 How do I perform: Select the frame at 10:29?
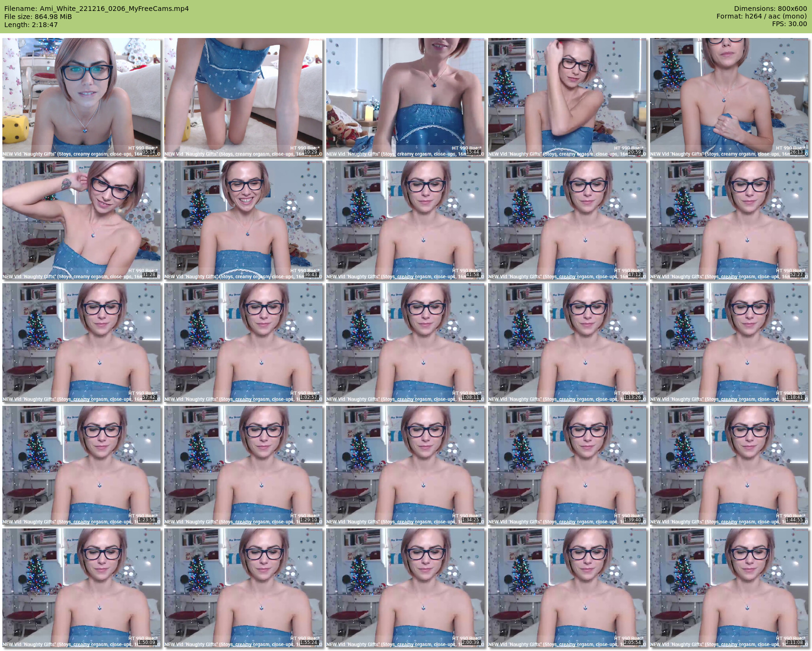click(244, 98)
